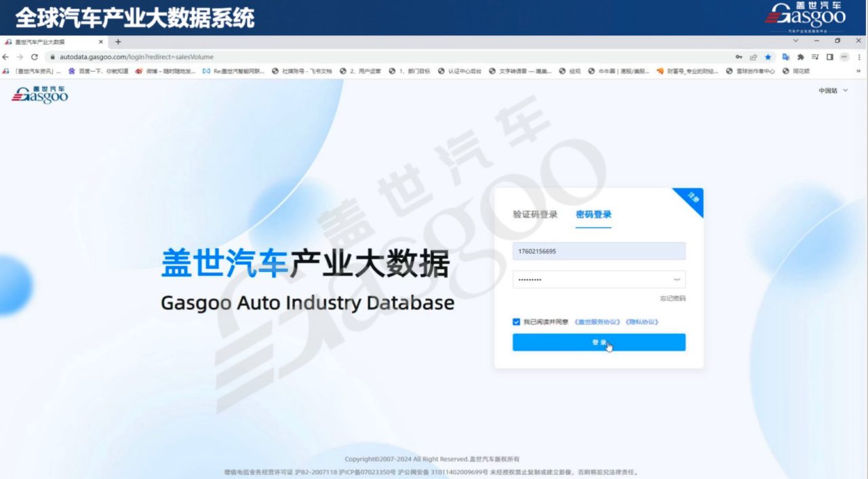
Task: Open the translate page icon
Action: [x=786, y=57]
